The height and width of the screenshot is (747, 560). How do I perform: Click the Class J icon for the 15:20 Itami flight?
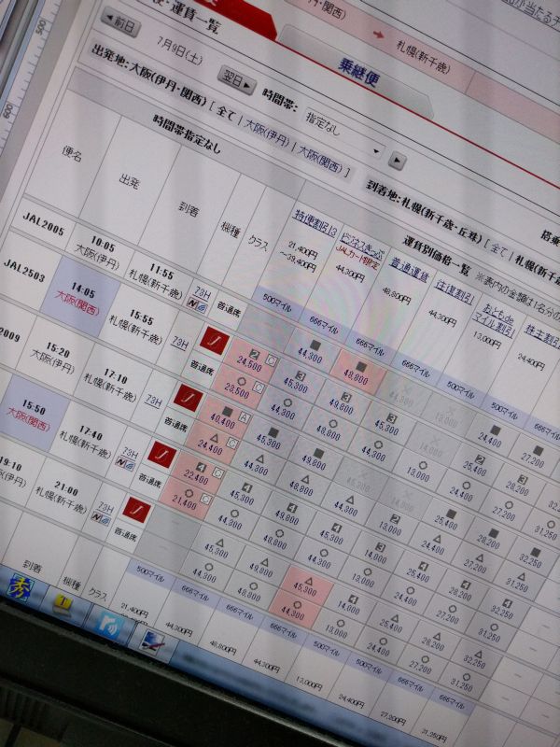pyautogui.click(x=188, y=398)
